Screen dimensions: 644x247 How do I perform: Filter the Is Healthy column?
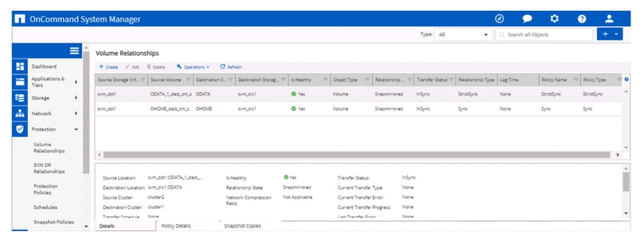tap(325, 80)
